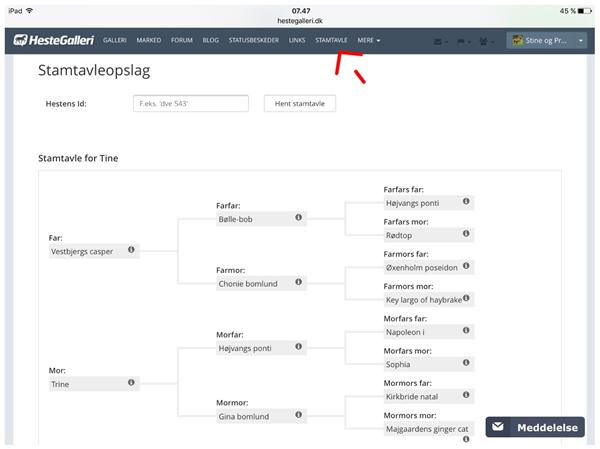
Task: Go to the Stamtavle menu item
Action: click(x=330, y=41)
